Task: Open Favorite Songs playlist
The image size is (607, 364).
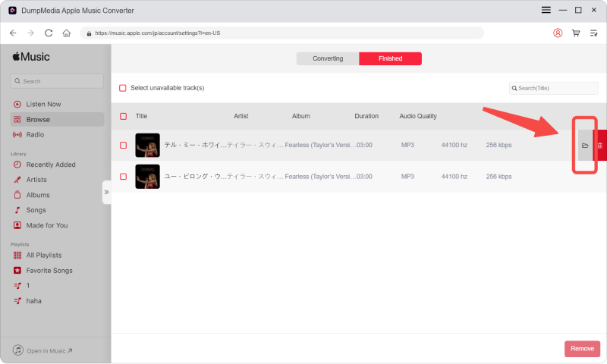Action: pyautogui.click(x=57, y=271)
